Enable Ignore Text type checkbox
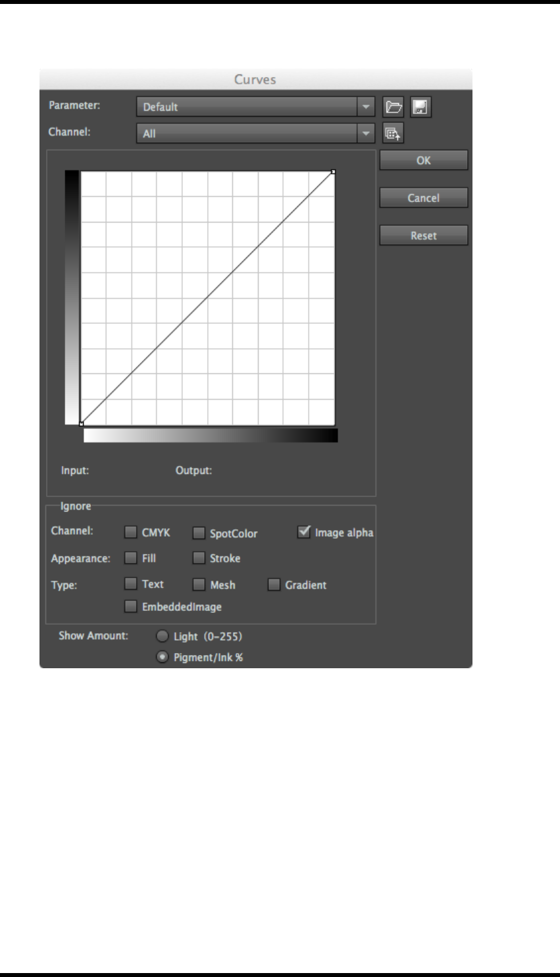 point(131,583)
